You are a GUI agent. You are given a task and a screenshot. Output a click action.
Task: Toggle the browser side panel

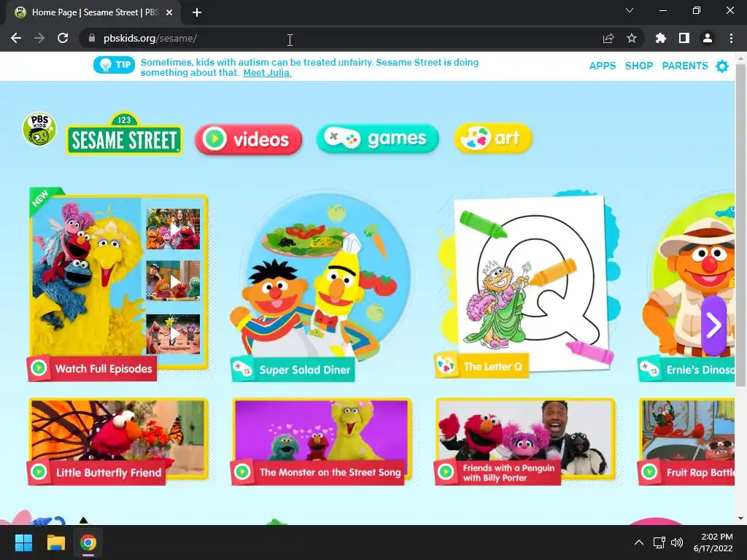(x=684, y=38)
